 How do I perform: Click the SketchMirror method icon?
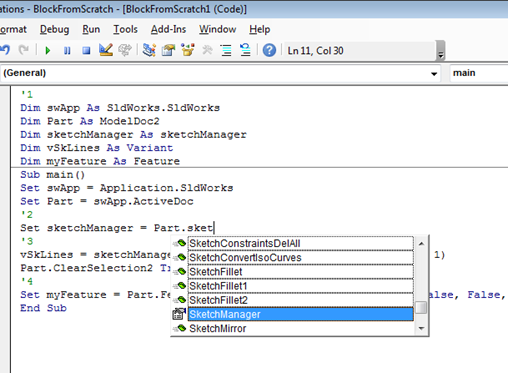pyautogui.click(x=180, y=328)
